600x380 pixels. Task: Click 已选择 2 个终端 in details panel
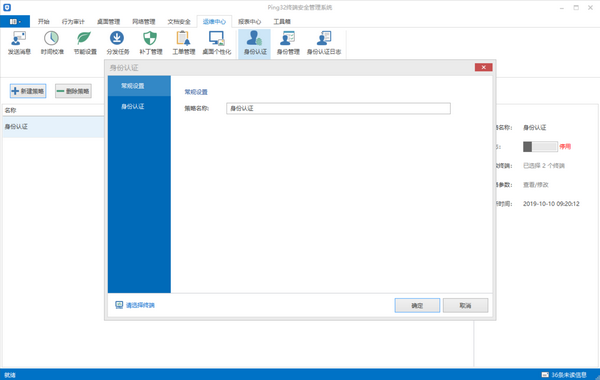[544, 166]
